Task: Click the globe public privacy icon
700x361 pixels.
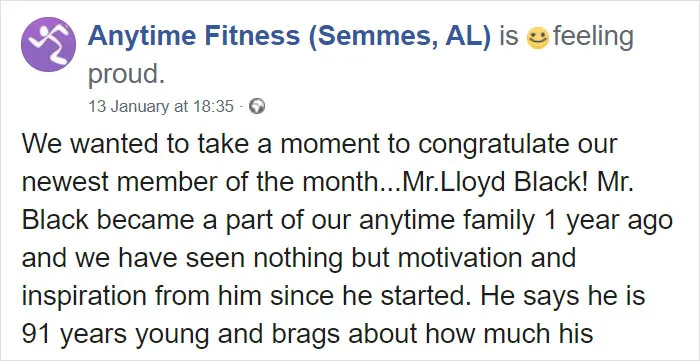Action: tap(257, 106)
